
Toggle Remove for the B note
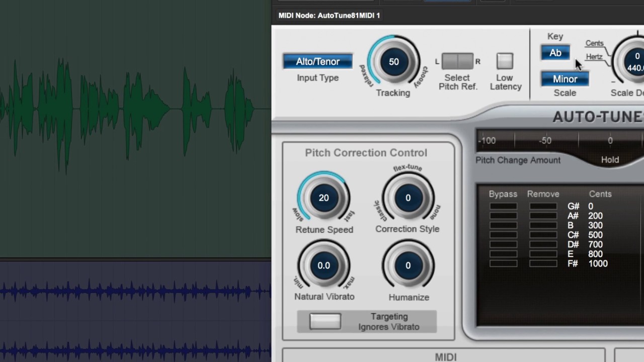543,225
